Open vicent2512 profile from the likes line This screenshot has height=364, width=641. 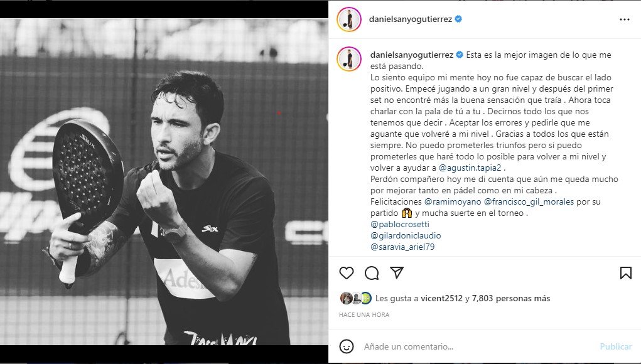[441, 298]
